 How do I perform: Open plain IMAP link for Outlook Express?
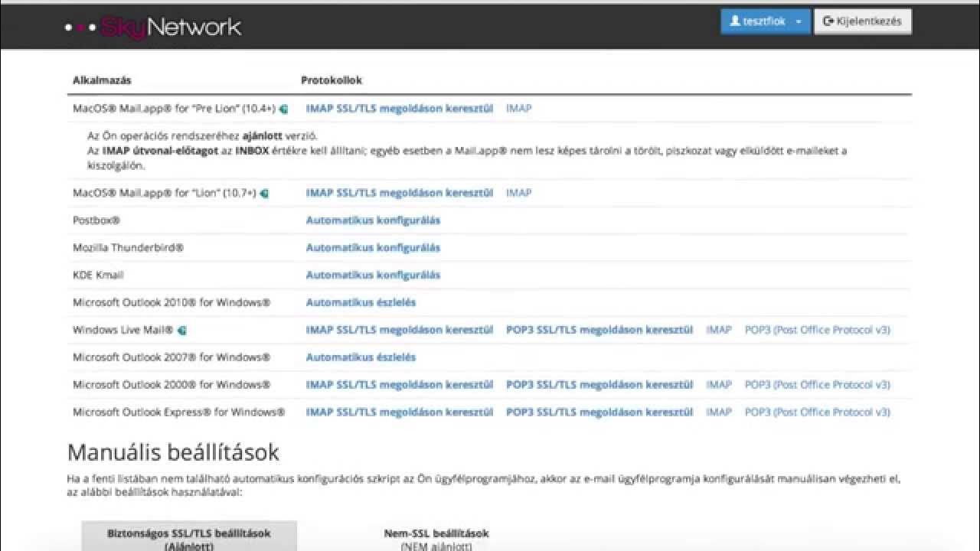[x=719, y=412]
